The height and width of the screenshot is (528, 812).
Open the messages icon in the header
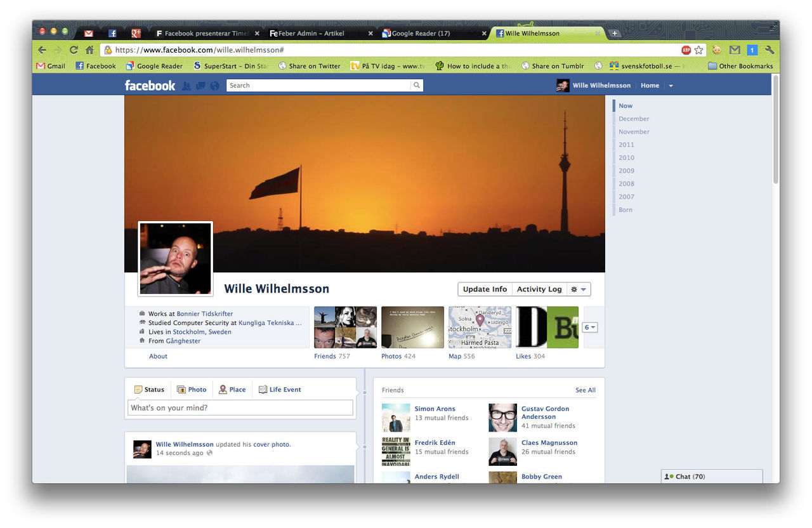point(200,85)
